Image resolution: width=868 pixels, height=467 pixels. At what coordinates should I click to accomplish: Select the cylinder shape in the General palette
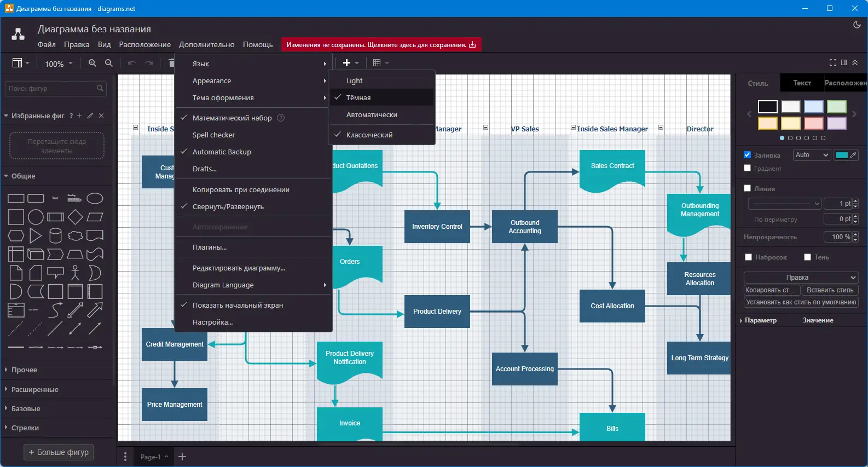coord(55,235)
